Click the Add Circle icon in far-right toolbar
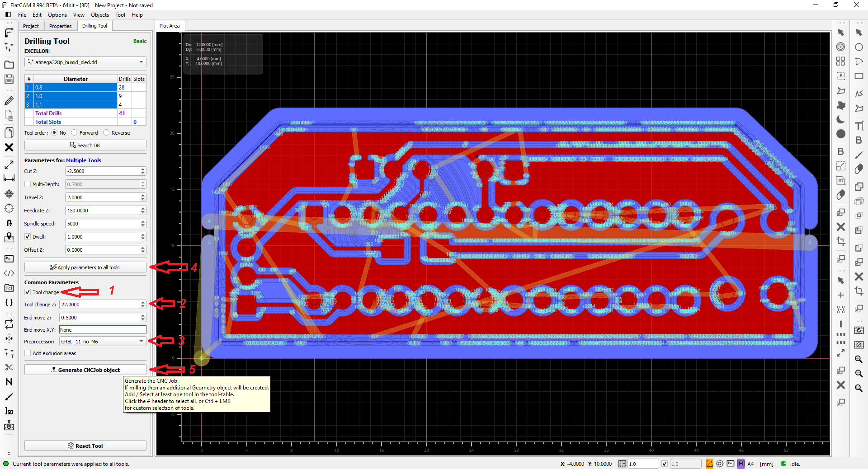 click(859, 47)
